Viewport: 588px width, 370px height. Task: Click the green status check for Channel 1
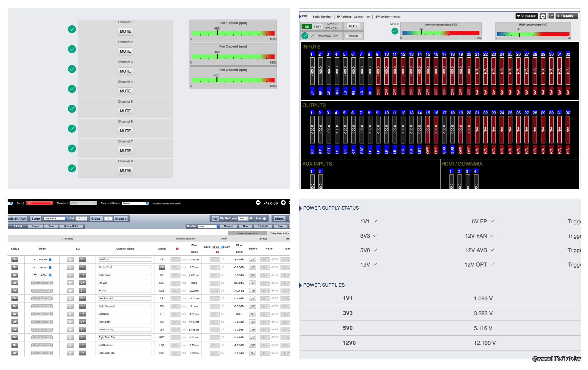coord(72,29)
